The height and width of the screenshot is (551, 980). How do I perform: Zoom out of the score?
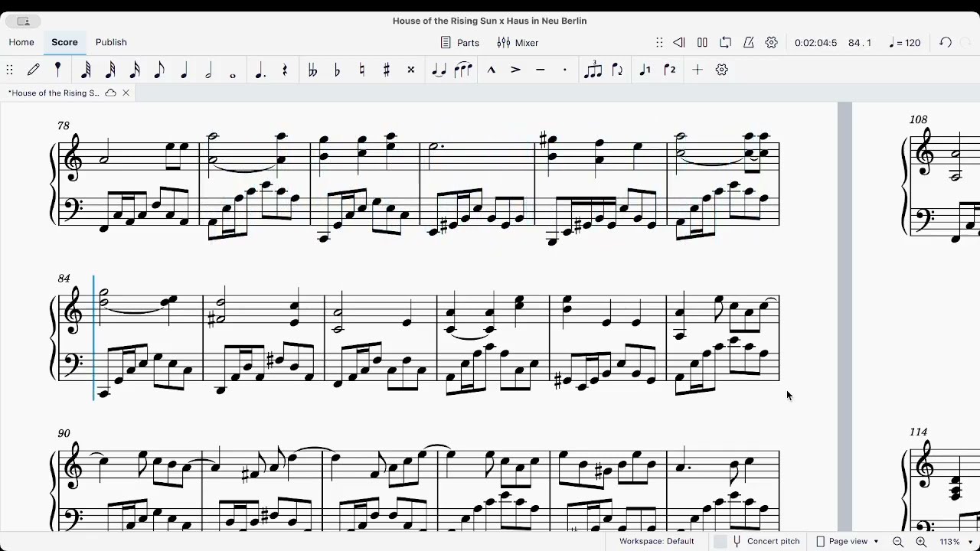click(x=898, y=542)
